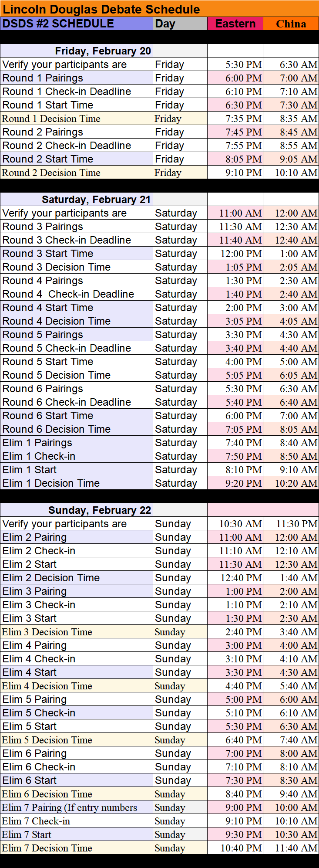Select the Round 1 Pairings row label

pyautogui.click(x=43, y=78)
